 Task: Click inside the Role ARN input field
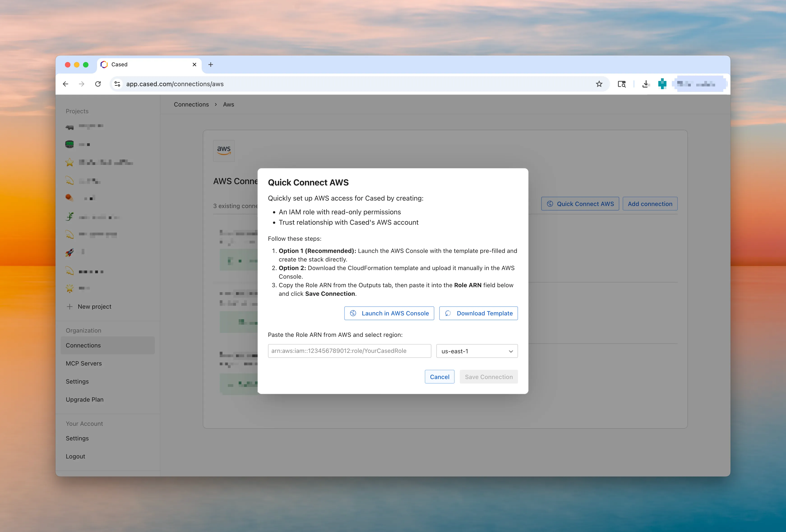click(349, 351)
